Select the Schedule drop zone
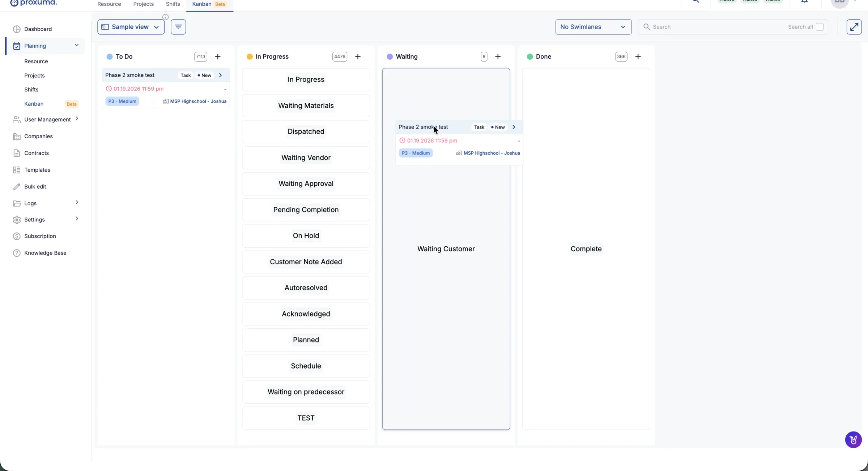Viewport: 868px width, 471px height. pyautogui.click(x=306, y=366)
